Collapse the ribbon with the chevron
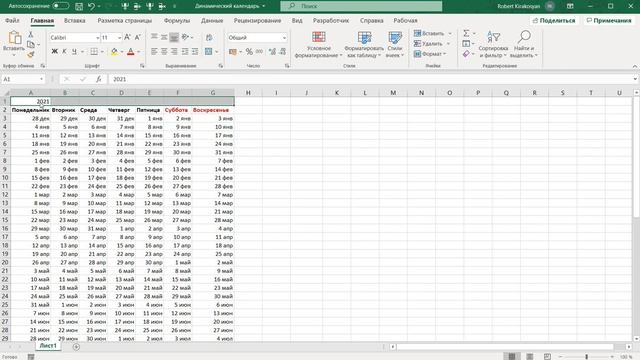This screenshot has height=360, width=640. 635,66
